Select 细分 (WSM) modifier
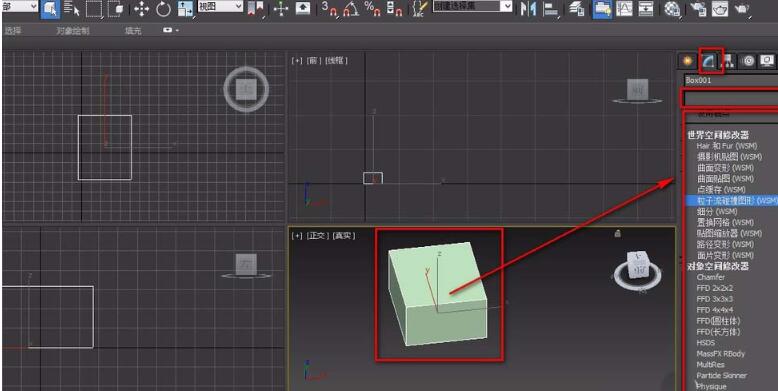 click(x=717, y=211)
